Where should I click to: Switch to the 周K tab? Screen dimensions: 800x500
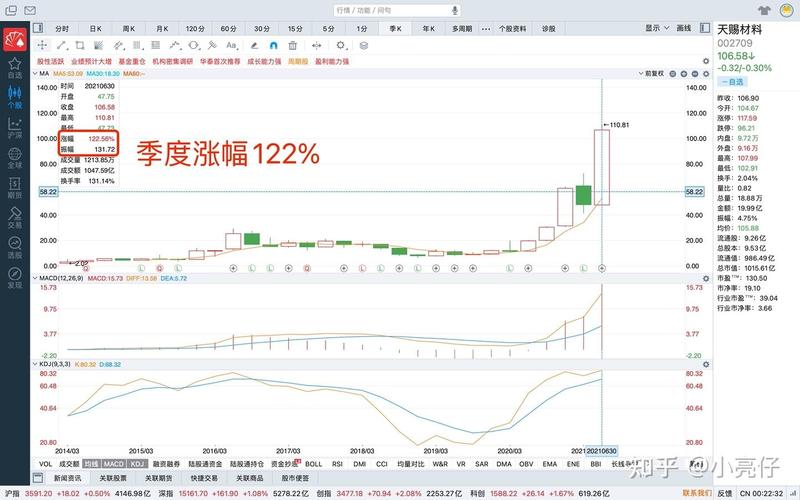tap(129, 29)
